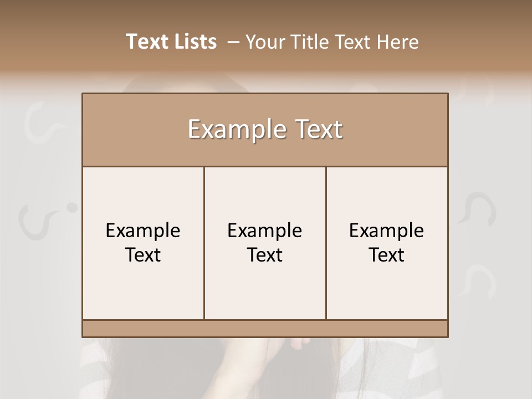This screenshot has height=399, width=532.
Task: Select the small gray dot left of table
Action: pos(72,208)
